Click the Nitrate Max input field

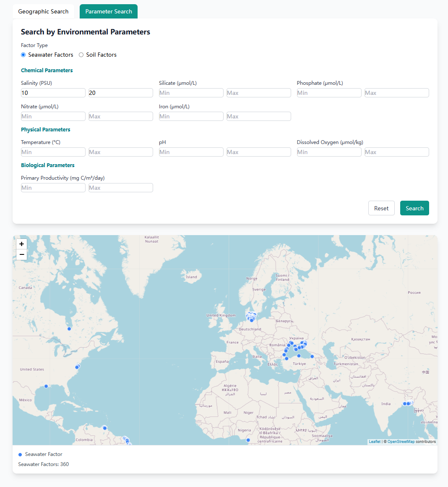click(121, 116)
